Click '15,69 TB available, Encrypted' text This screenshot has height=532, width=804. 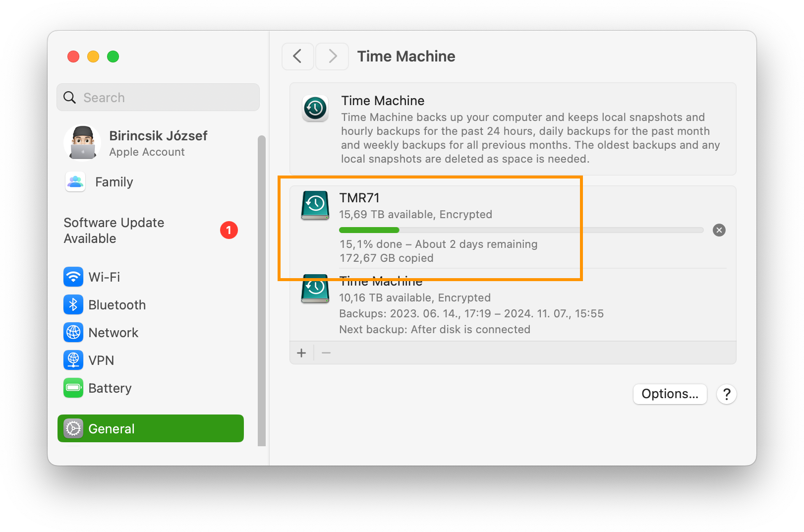point(415,215)
